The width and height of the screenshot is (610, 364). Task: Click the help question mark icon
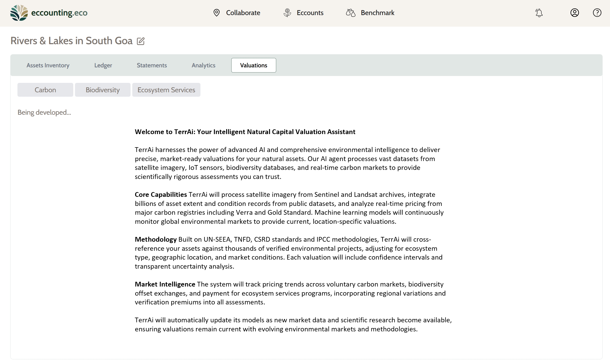pos(597,13)
